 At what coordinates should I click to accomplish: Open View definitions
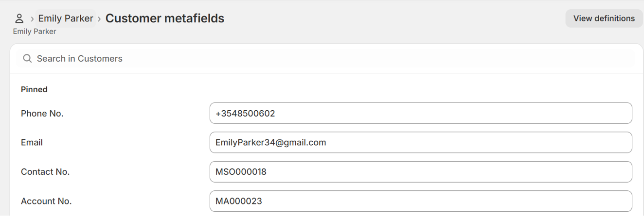coord(604,18)
